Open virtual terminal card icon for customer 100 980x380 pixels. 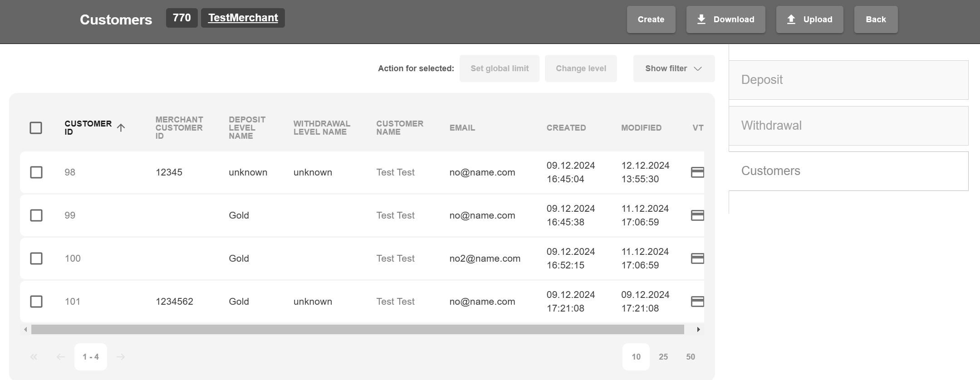pos(697,258)
